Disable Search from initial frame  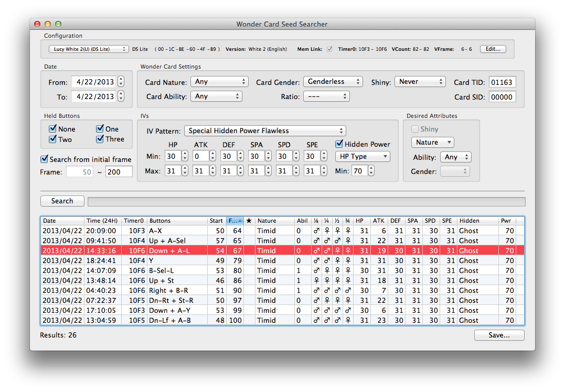44,159
